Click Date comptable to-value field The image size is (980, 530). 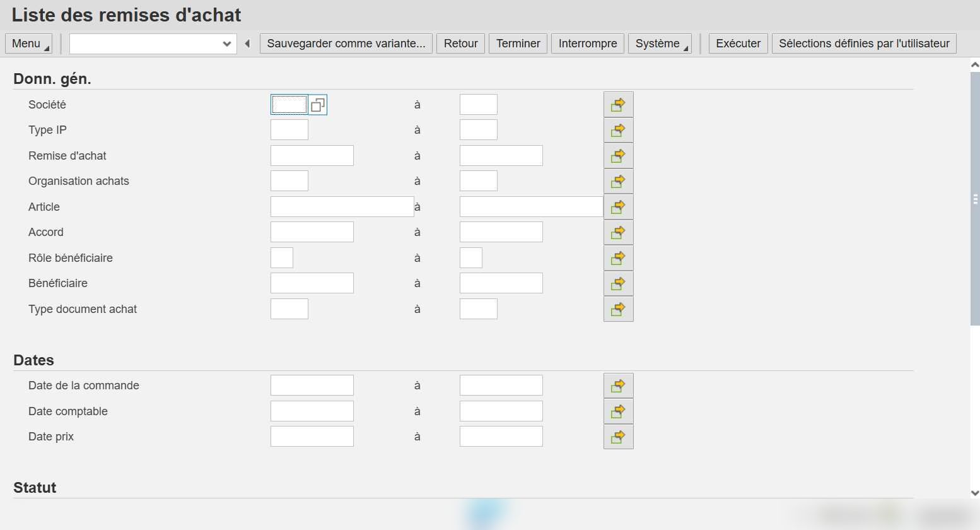[x=501, y=411]
